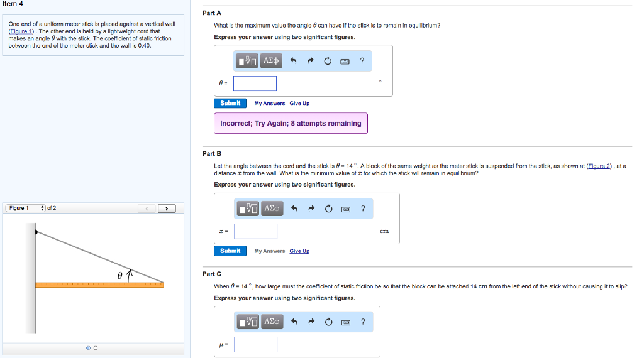The height and width of the screenshot is (358, 644).
Task: Redo in Part C answer toolbar
Action: [x=311, y=322]
